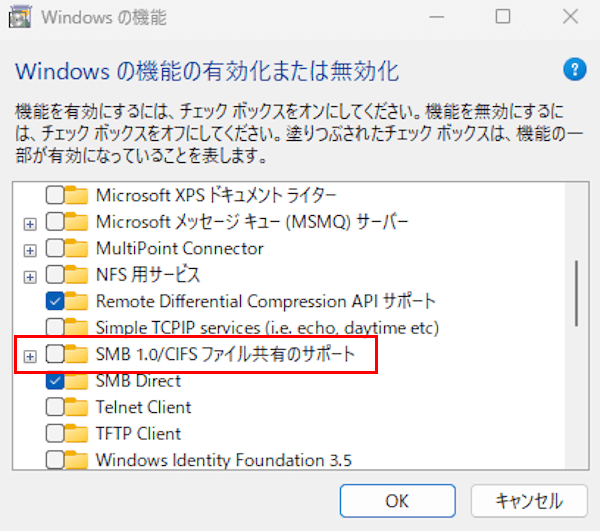This screenshot has width=600, height=531.
Task: Uncheck the SMB Direct checkbox
Action: tap(55, 381)
